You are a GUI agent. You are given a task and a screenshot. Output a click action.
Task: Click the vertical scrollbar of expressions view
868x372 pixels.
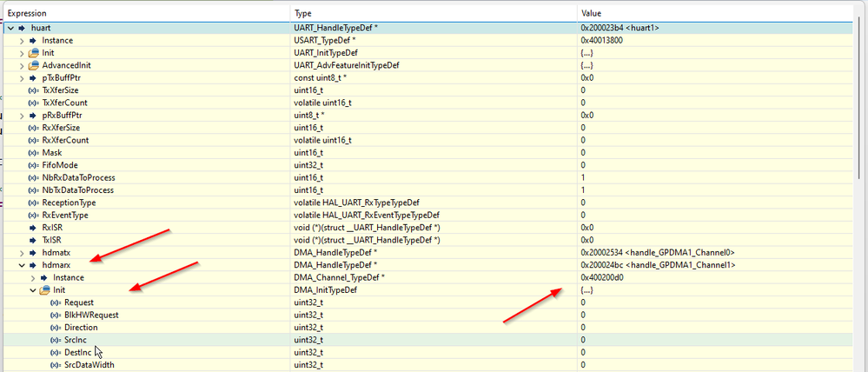click(858, 100)
